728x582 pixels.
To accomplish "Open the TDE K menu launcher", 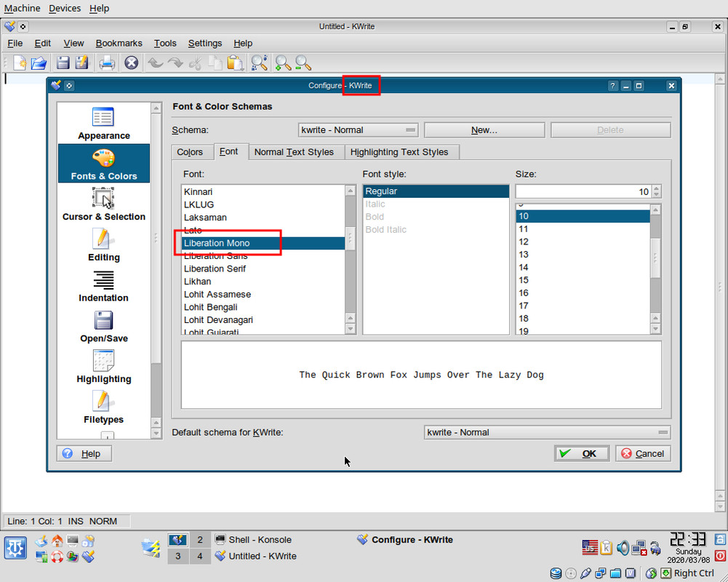I will (x=15, y=548).
